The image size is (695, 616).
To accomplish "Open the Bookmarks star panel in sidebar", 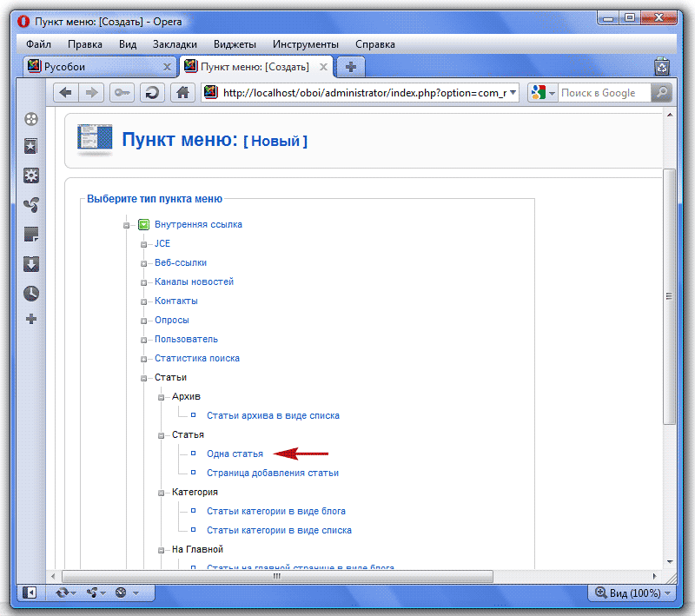I will 31,147.
